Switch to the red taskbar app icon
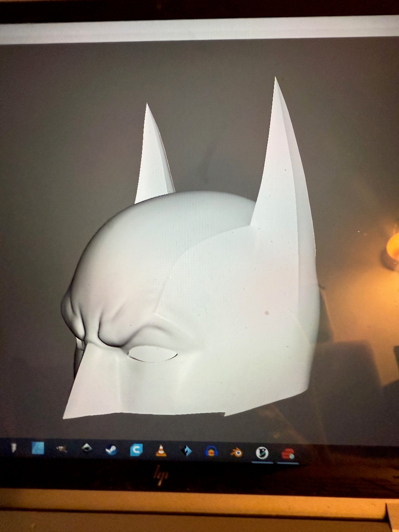Image resolution: width=399 pixels, height=532 pixels. 287,454
